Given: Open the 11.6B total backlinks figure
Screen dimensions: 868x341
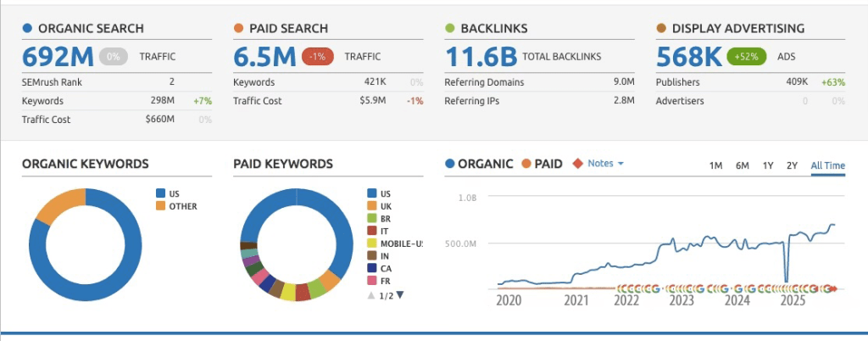Looking at the screenshot, I should pos(481,57).
